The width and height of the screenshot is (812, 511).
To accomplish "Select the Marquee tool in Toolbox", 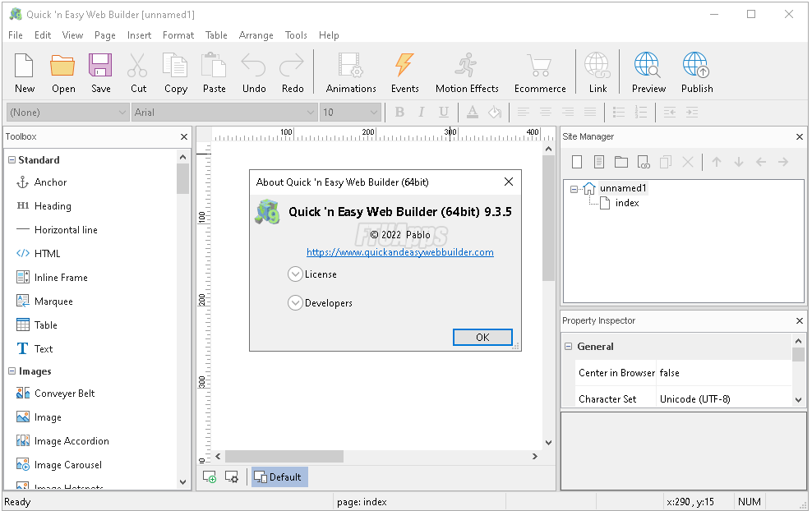I will click(x=53, y=302).
